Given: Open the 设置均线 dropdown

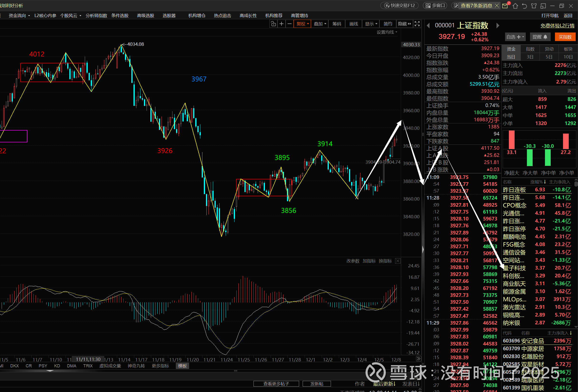Looking at the screenshot, I should click(387, 32).
